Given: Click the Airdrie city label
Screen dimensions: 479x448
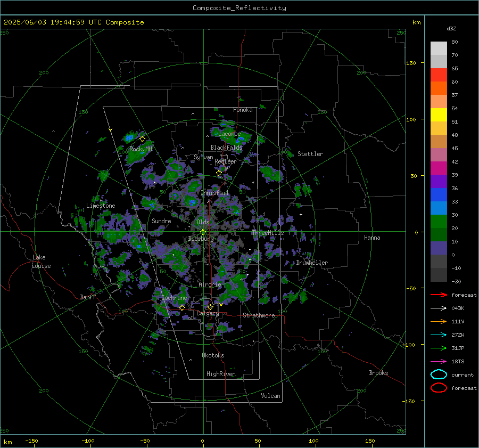Looking at the screenshot, I should pyautogui.click(x=210, y=284).
